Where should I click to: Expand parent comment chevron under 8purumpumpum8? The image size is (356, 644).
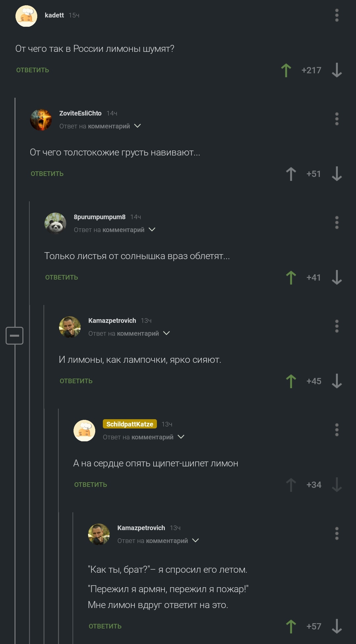click(x=152, y=230)
